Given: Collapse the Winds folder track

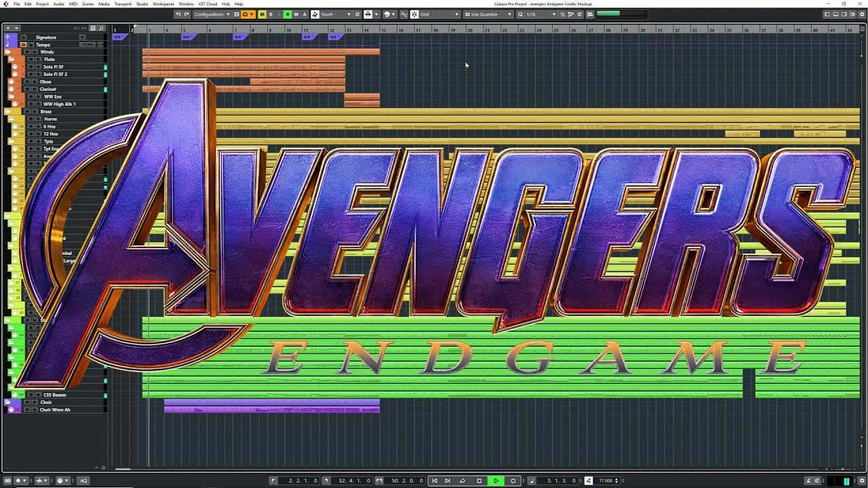Looking at the screenshot, I should point(7,52).
